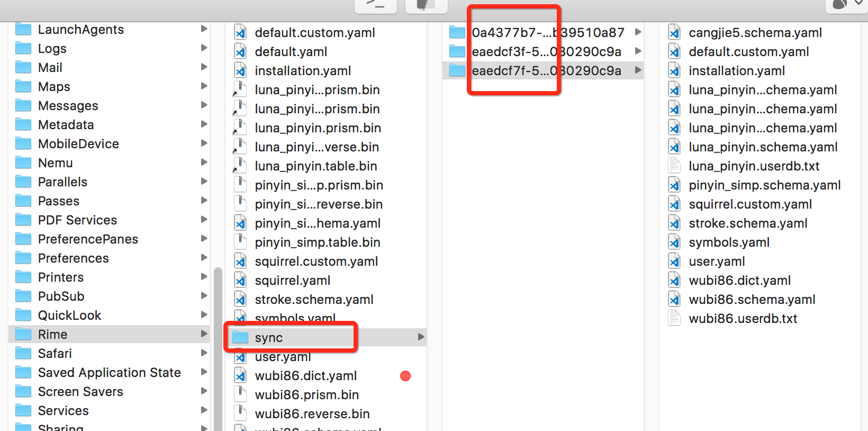
Task: Select user.yaml in the rightmost column
Action: 717,261
